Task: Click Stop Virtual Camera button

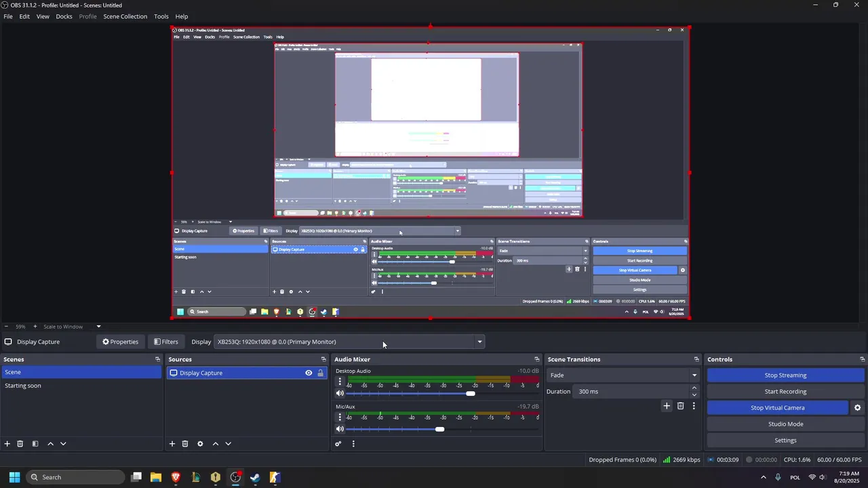Action: point(777,408)
